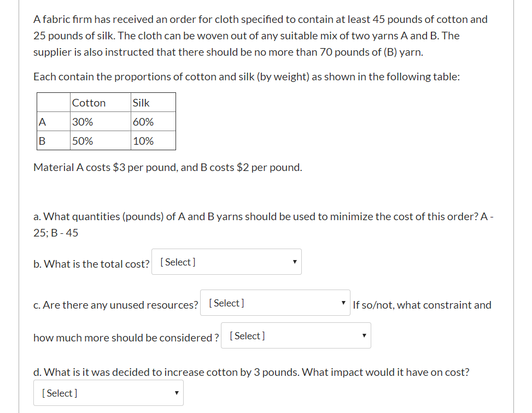532x413 pixels.
Task: Click row label B in the table
Action: 42,141
